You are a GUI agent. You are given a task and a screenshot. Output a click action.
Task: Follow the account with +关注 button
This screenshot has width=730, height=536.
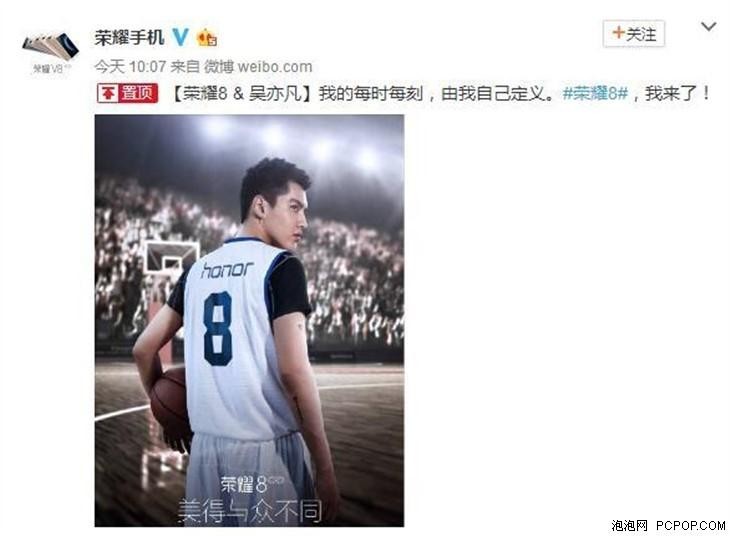[x=634, y=34]
